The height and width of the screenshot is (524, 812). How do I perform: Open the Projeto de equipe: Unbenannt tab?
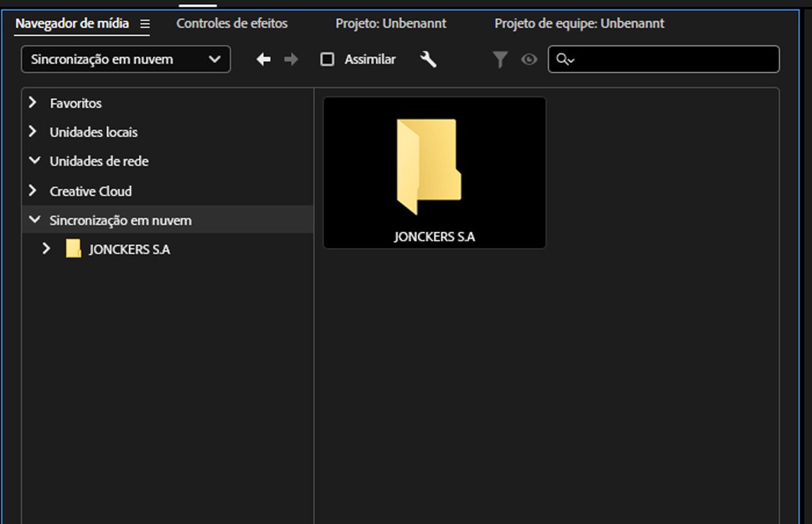pyautogui.click(x=579, y=24)
